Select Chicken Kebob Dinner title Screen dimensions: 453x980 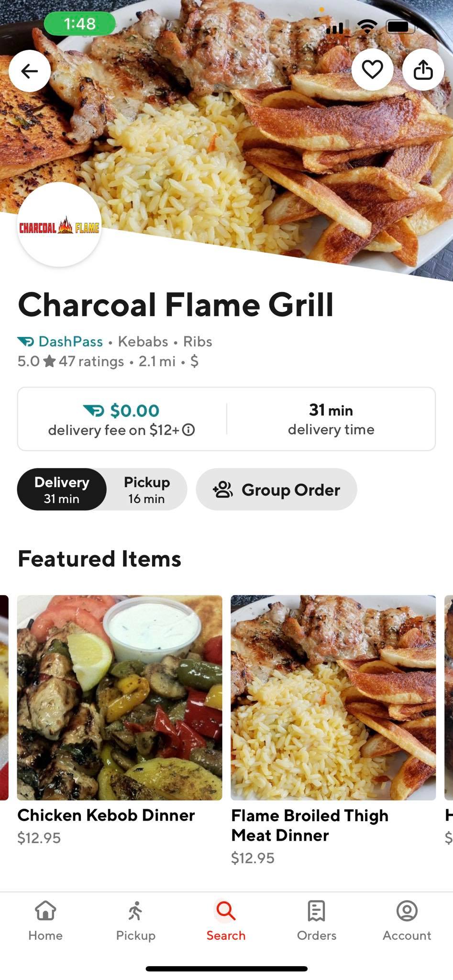(x=106, y=815)
